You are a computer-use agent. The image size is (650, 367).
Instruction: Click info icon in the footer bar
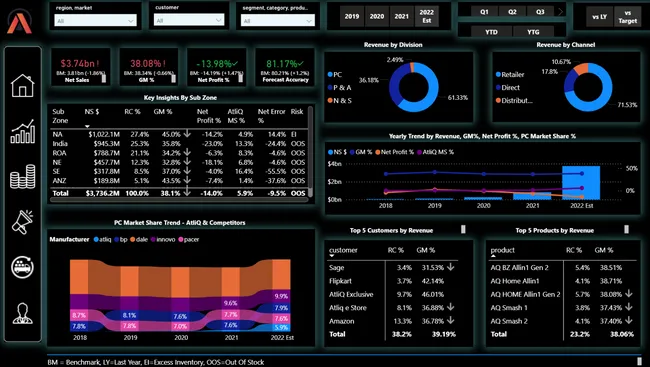pyautogui.click(x=639, y=361)
